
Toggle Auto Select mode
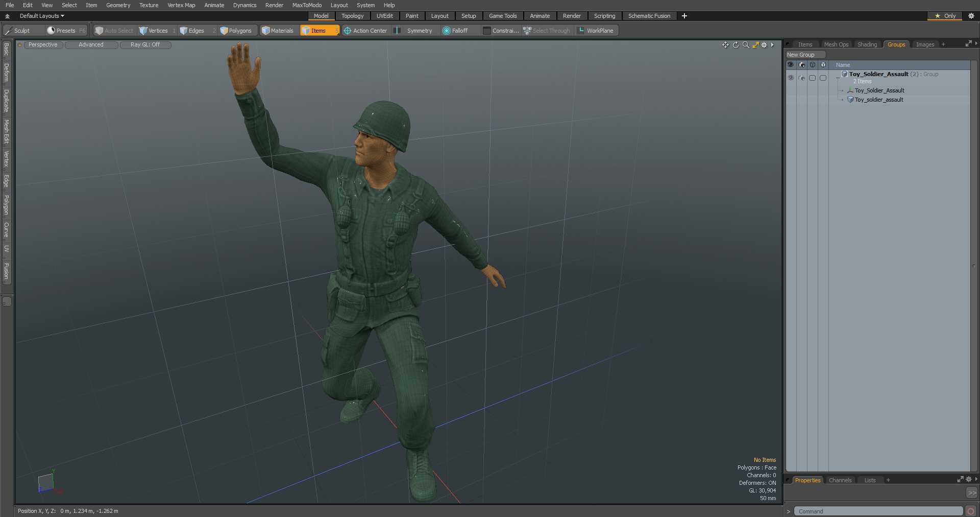coord(114,31)
